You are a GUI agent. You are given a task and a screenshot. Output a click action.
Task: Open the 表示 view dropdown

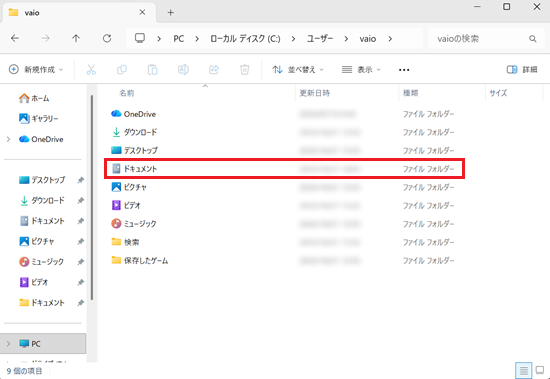coord(361,69)
